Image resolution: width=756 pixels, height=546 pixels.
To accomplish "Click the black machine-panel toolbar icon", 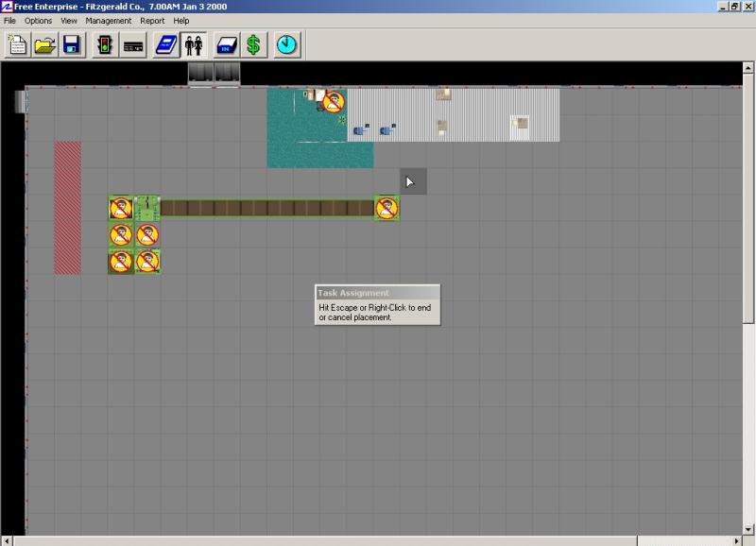I will [133, 44].
